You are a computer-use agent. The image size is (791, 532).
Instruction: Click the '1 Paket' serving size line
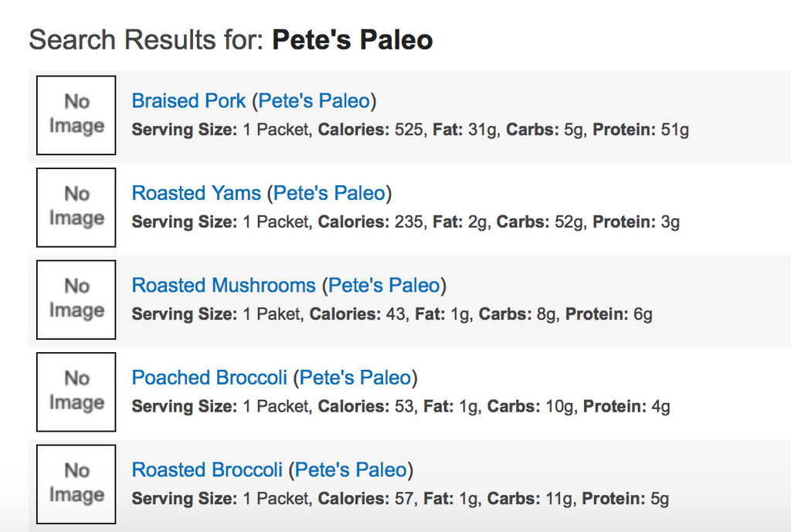tap(392, 314)
